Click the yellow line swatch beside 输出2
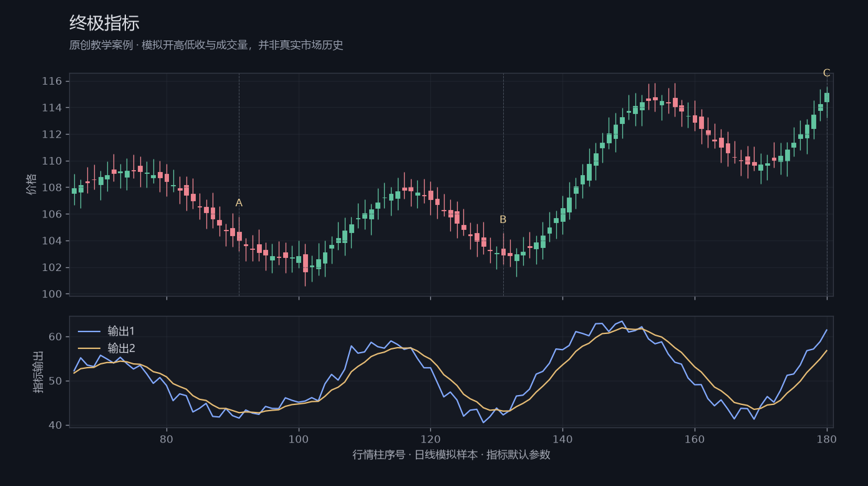This screenshot has height=486, width=868. (88, 348)
